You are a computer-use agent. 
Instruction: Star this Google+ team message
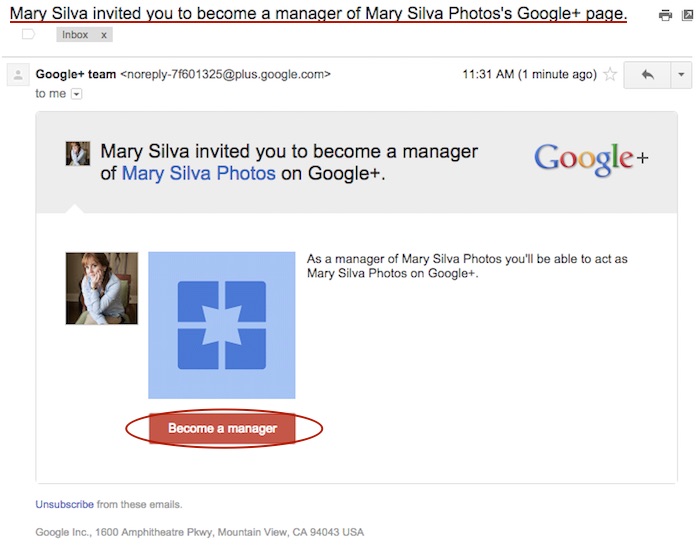(609, 75)
